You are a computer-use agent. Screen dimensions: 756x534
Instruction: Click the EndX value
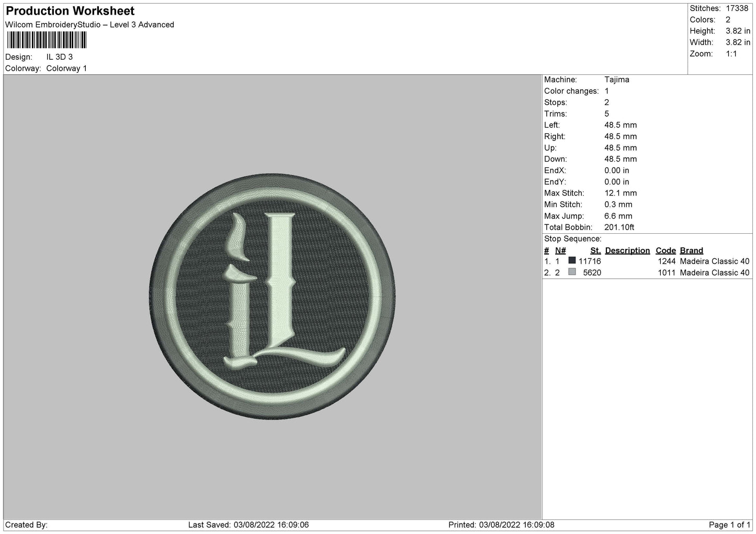click(x=617, y=171)
